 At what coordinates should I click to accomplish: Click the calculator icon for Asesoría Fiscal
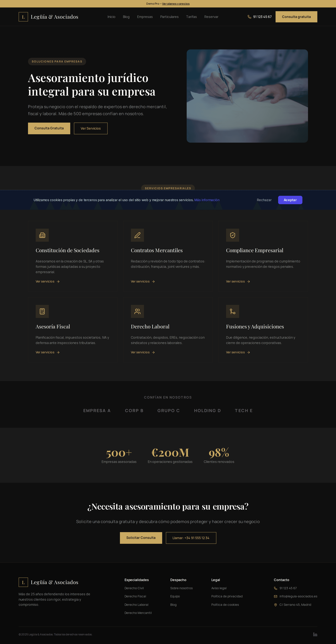42,311
